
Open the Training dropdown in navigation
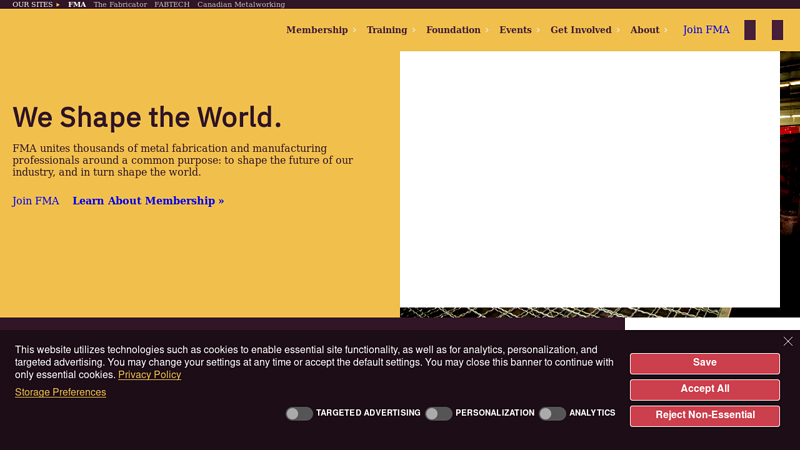(387, 30)
